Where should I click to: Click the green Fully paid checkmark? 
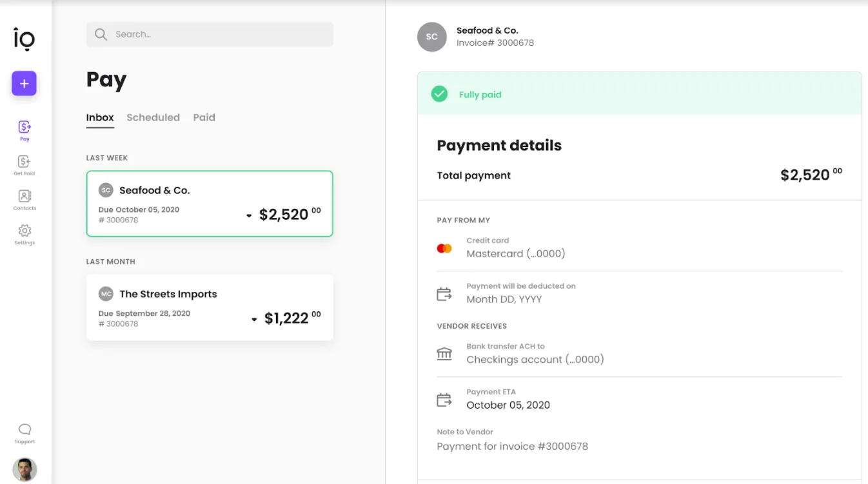pyautogui.click(x=439, y=93)
